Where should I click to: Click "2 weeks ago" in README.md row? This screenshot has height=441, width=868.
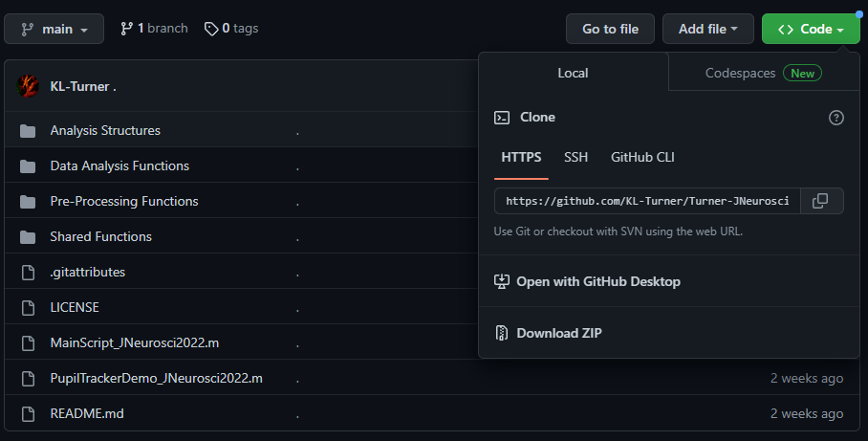807,414
